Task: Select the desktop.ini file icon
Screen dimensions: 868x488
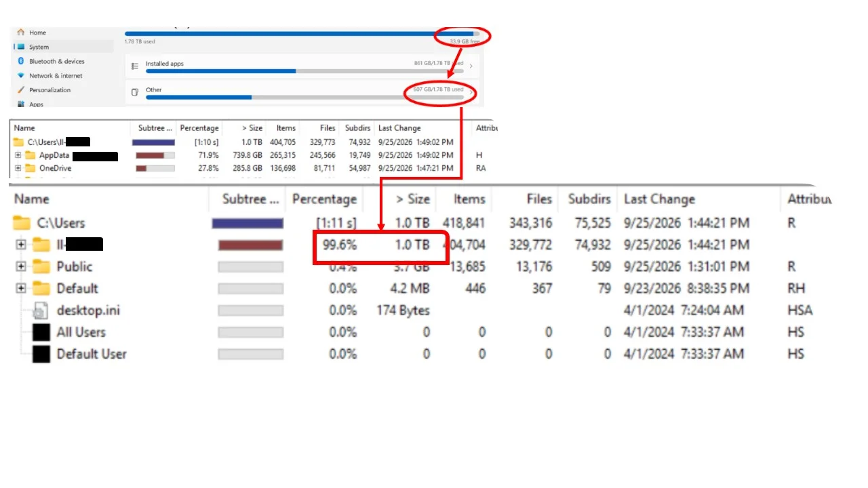Action: point(41,310)
